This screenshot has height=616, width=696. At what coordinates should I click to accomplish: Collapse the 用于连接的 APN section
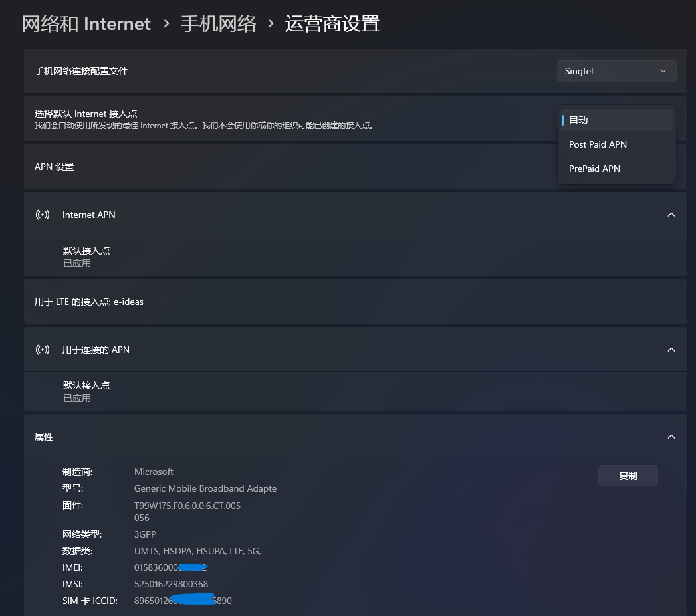(x=671, y=350)
